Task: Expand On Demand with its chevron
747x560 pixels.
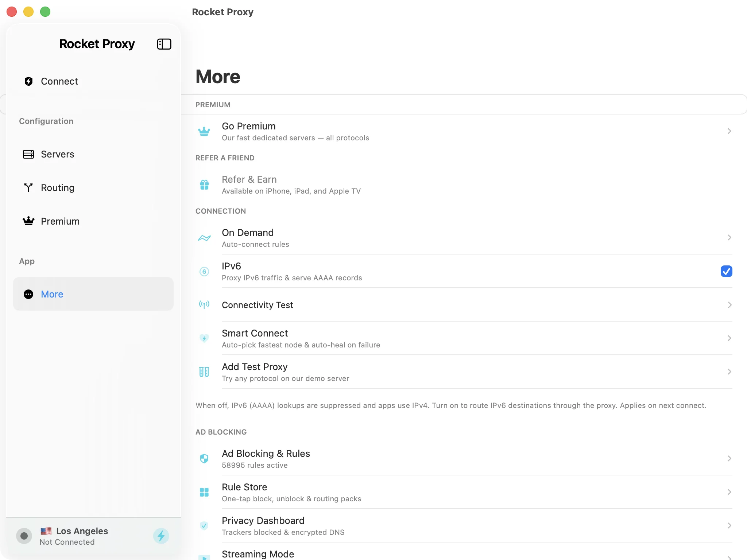Action: (x=729, y=237)
